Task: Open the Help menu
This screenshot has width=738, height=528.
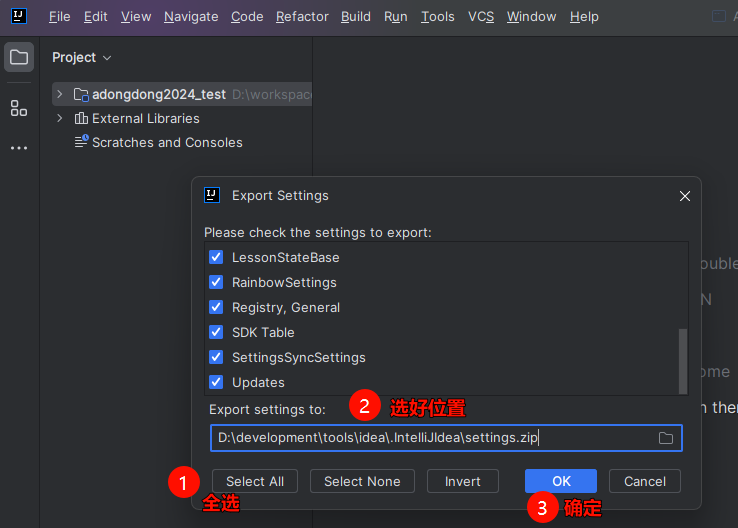Action: (584, 16)
